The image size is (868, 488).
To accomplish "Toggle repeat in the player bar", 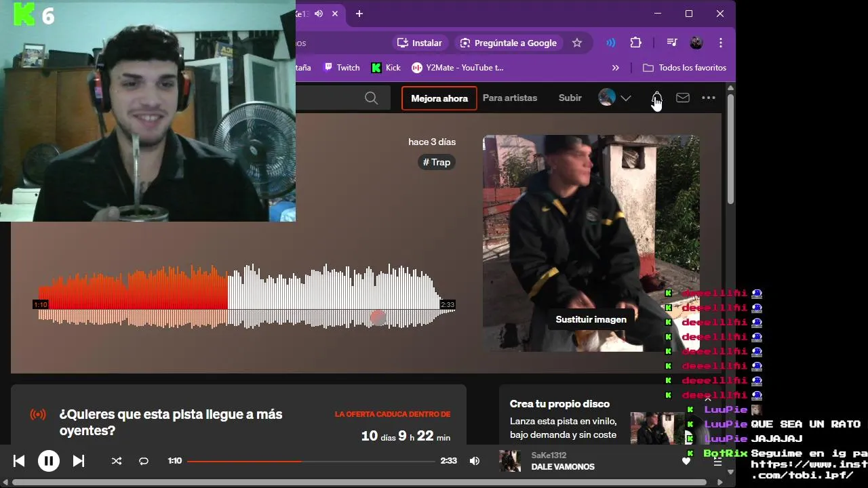I will (x=144, y=461).
